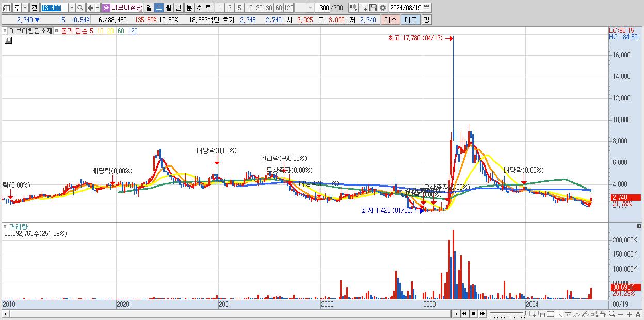Viewport: 644px width, 320px height.
Task: Click the zigzag wave line icon
Action: 577,314
